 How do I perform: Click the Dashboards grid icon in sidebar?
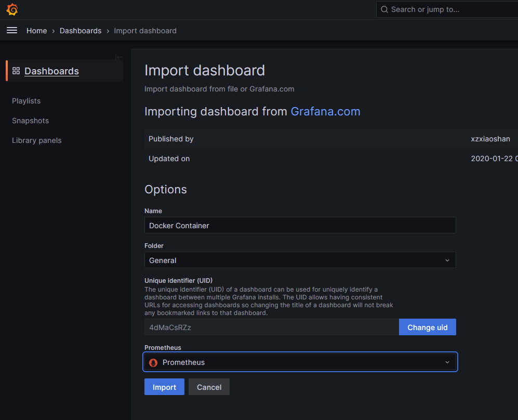pyautogui.click(x=16, y=71)
